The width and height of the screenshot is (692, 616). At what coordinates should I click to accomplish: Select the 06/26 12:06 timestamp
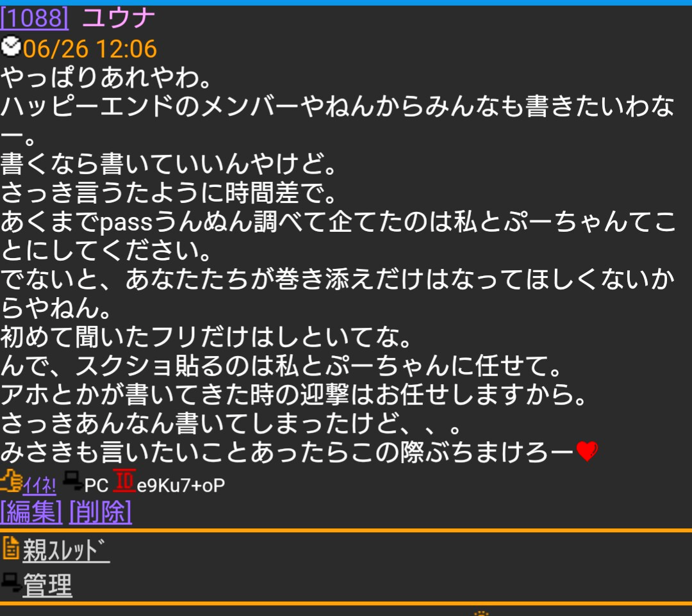tap(90, 49)
